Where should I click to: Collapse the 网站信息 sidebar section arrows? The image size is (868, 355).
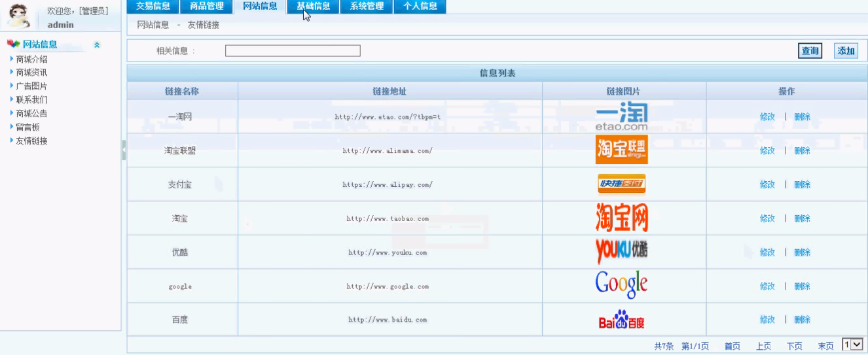97,44
